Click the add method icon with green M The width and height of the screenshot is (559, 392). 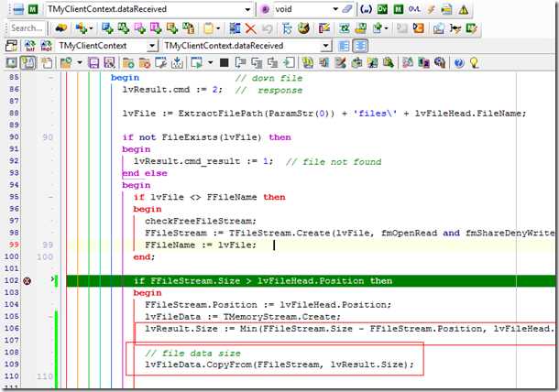point(124,28)
